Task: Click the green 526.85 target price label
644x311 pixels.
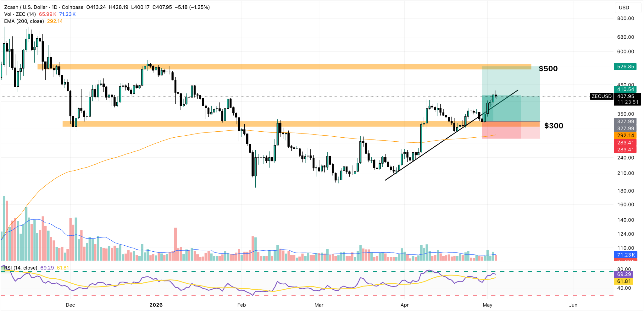Action: click(x=625, y=67)
